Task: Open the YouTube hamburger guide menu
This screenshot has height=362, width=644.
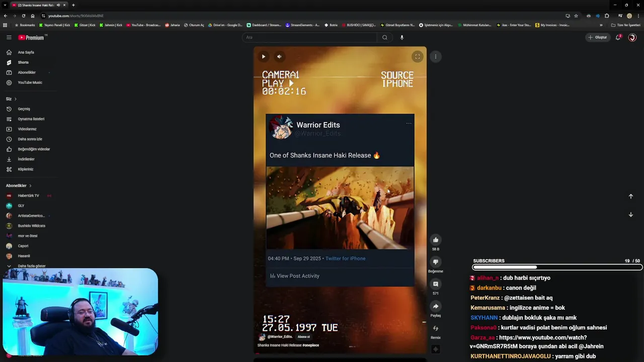Action: (x=9, y=37)
